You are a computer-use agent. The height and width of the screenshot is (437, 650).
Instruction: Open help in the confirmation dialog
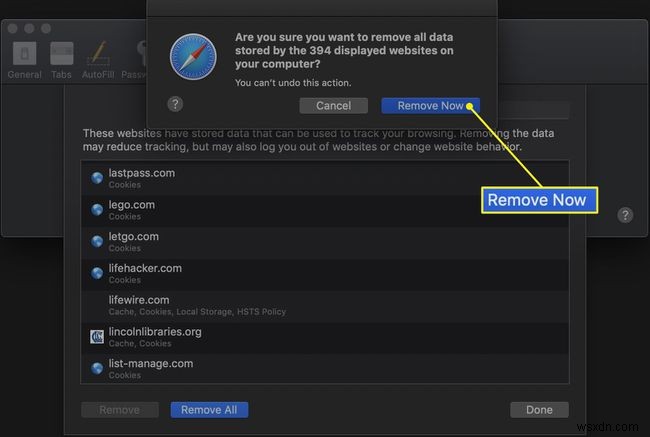click(x=175, y=104)
